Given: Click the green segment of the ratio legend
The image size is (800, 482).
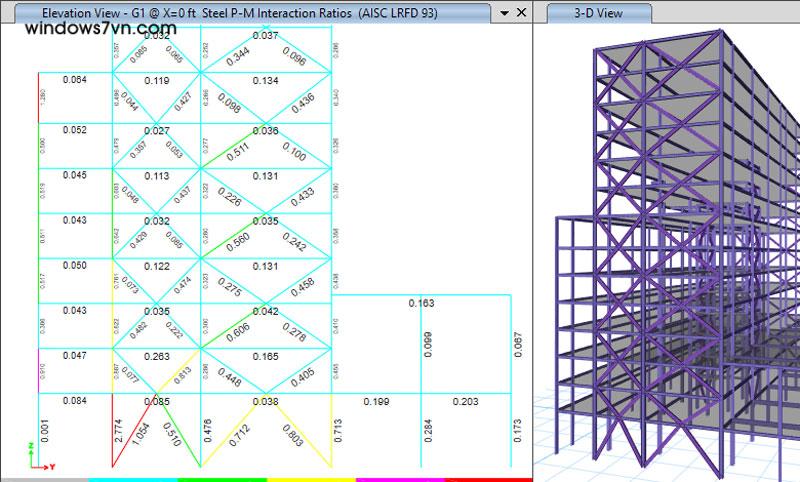Looking at the screenshot, I should (222, 479).
